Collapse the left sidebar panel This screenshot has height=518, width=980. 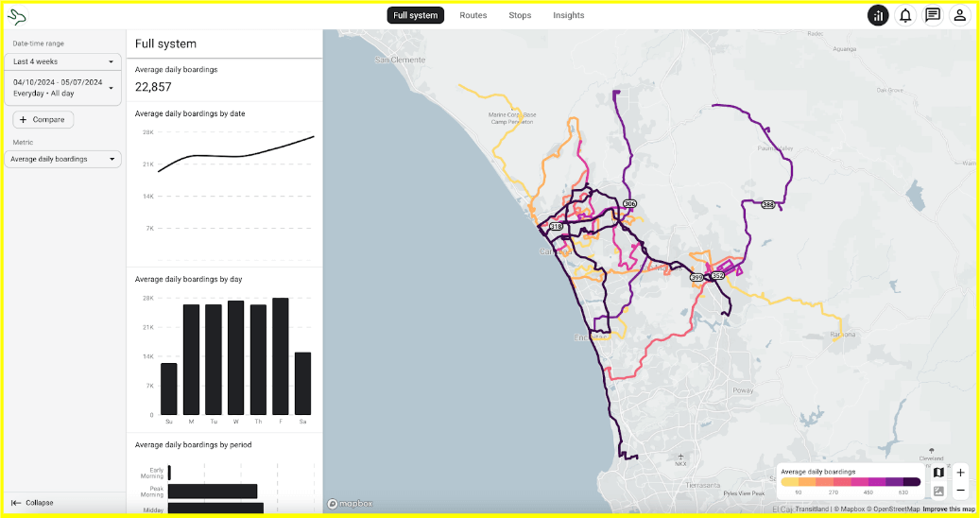pos(33,503)
